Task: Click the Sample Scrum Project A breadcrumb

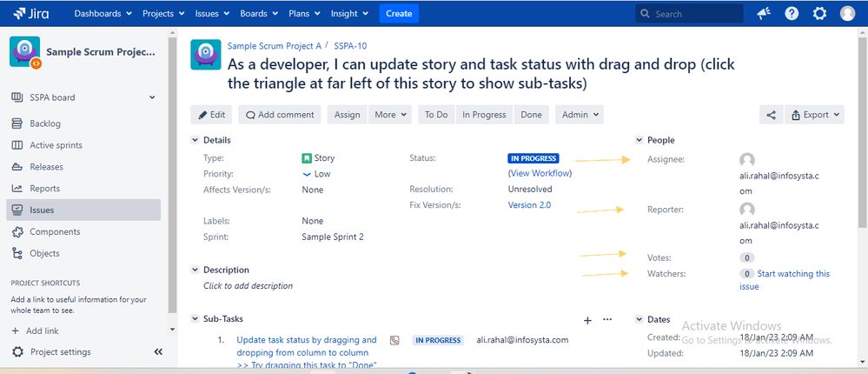Action: (x=274, y=46)
